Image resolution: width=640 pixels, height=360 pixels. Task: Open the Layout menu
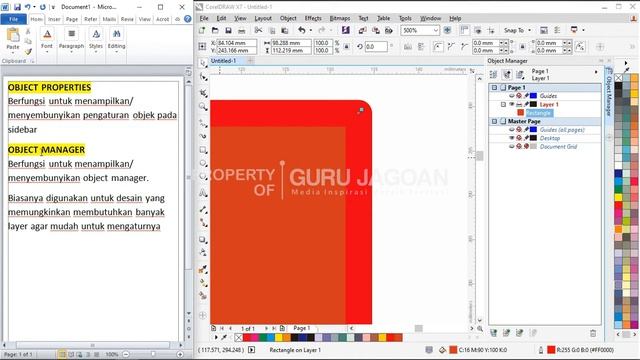coord(263,18)
